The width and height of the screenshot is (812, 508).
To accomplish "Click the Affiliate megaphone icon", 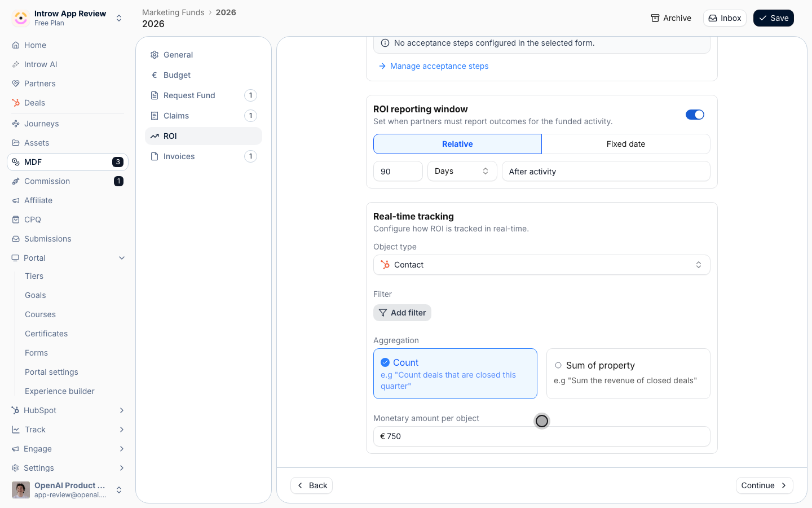I will (16, 200).
